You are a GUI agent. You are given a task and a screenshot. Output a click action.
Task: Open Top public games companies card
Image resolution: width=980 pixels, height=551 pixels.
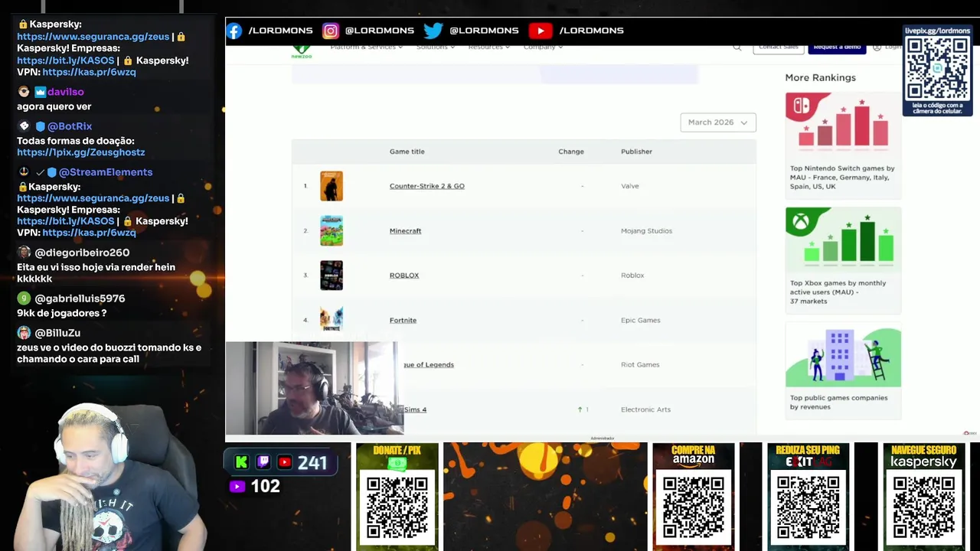point(843,370)
